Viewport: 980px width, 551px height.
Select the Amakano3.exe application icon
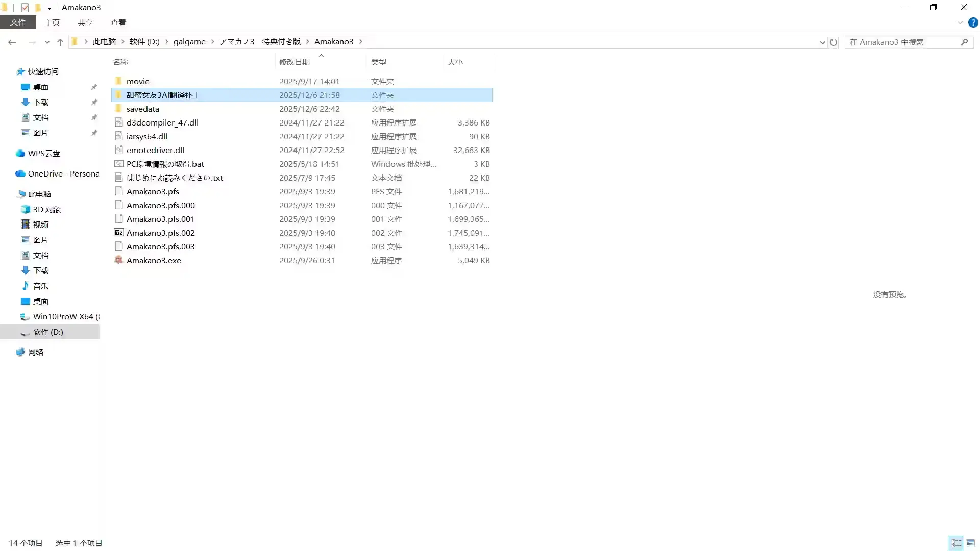(x=119, y=260)
